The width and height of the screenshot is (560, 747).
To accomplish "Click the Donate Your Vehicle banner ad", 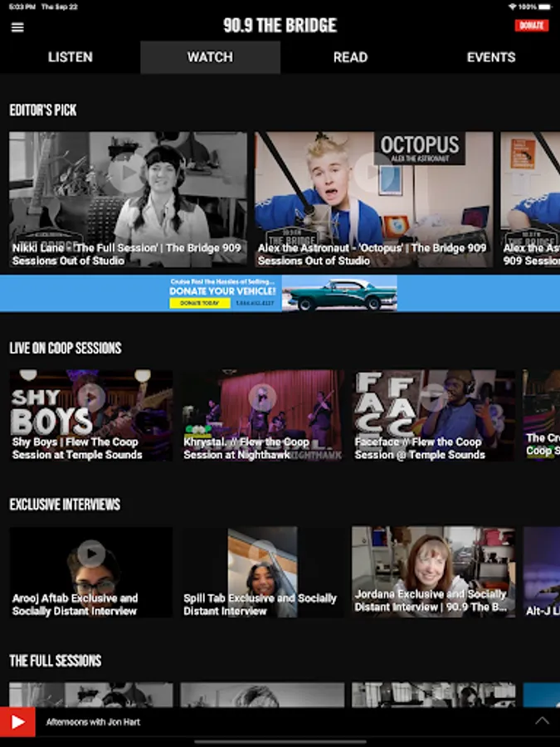I will [280, 294].
